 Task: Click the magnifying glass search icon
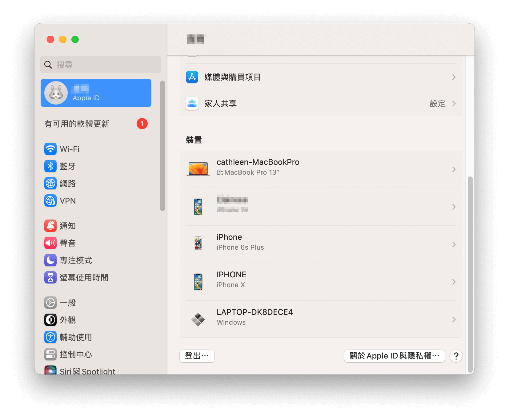click(48, 65)
